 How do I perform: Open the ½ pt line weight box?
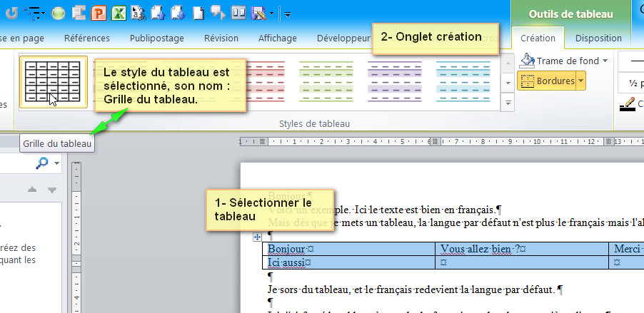pos(631,83)
